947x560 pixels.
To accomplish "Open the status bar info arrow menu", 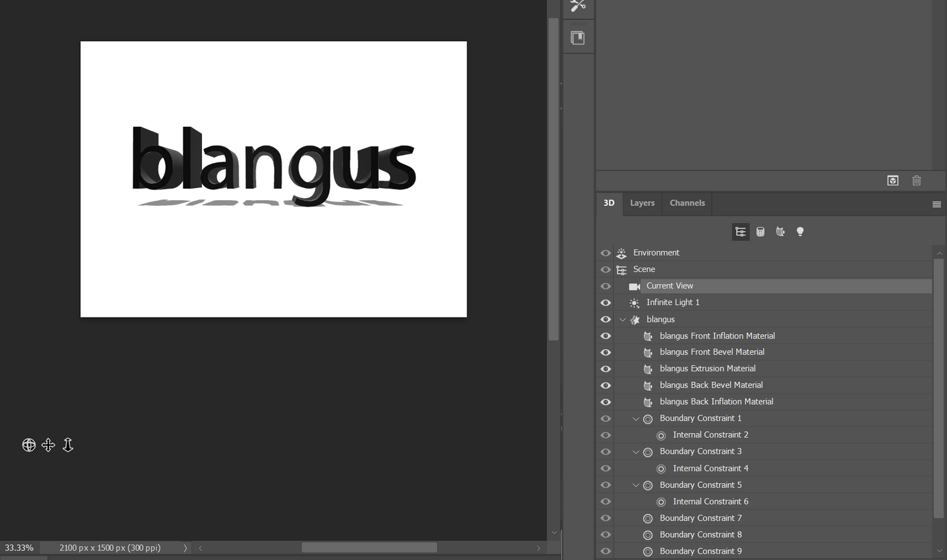I will coord(185,548).
